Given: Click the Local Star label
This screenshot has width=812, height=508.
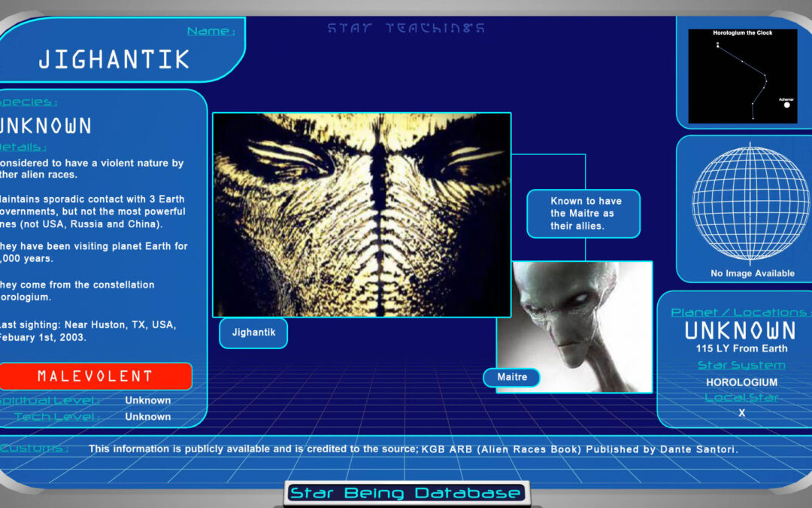Looking at the screenshot, I should click(741, 397).
